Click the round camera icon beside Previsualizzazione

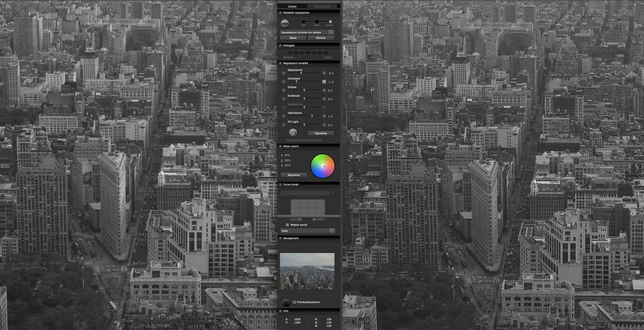coord(286,302)
